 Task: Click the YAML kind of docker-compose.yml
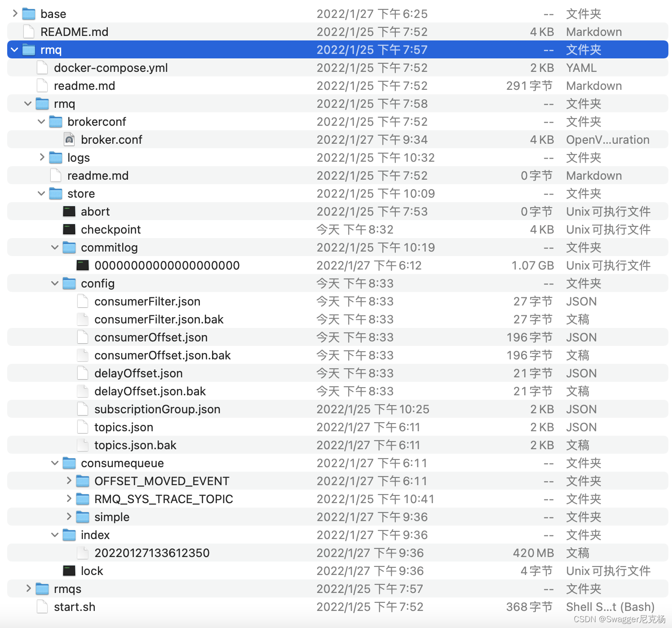tap(581, 67)
